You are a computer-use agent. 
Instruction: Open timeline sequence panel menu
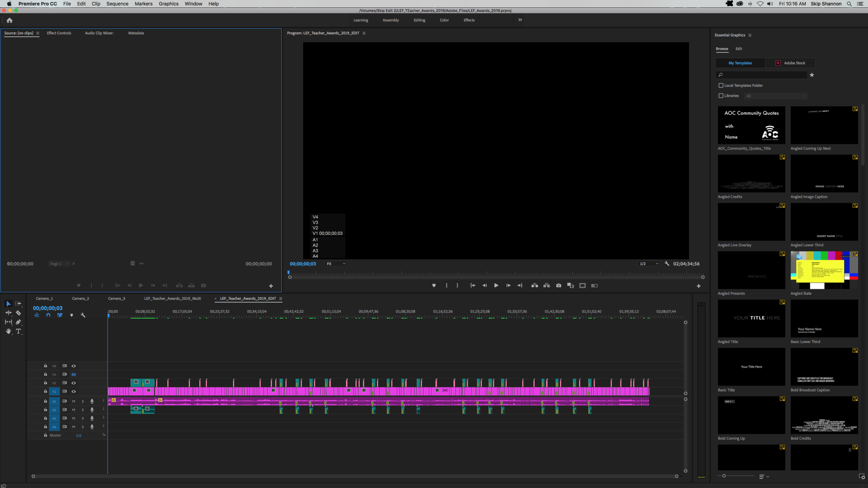coord(281,298)
